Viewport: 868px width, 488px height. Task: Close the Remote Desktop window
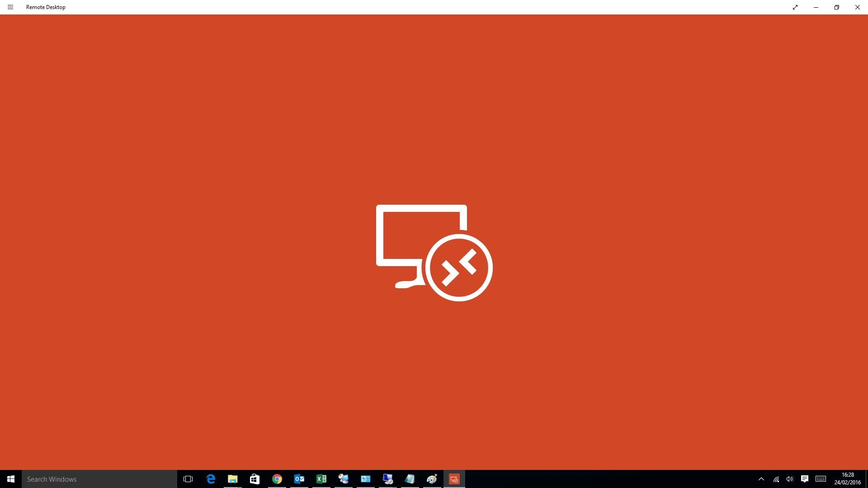(858, 7)
